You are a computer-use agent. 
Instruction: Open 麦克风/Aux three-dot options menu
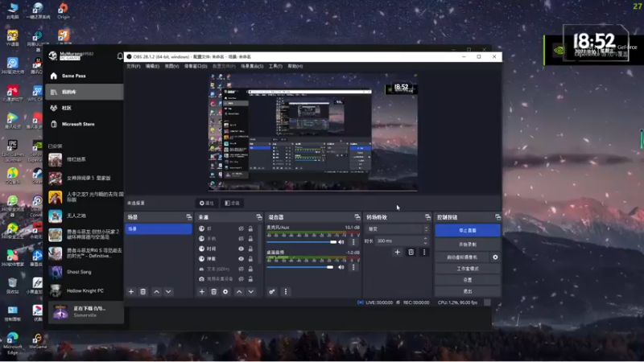(353, 242)
